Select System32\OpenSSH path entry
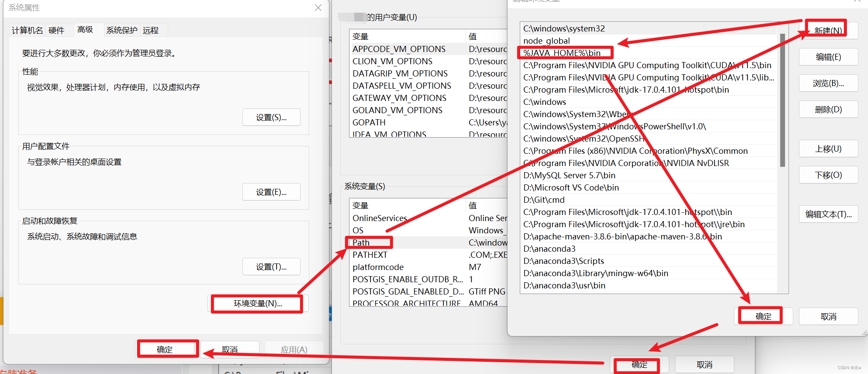The width and height of the screenshot is (868, 374). coord(650,139)
